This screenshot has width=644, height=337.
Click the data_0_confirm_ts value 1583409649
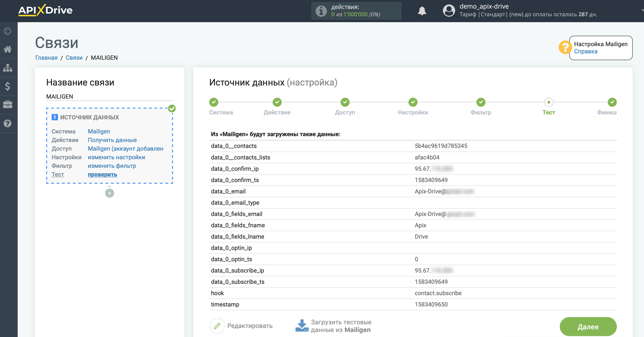[x=431, y=180]
